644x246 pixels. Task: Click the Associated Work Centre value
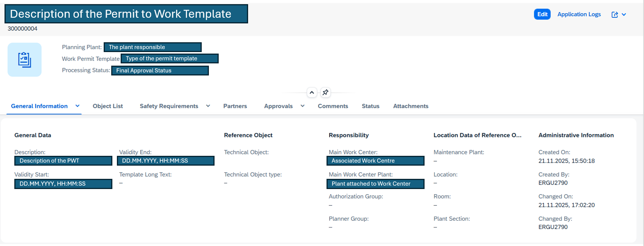click(x=375, y=161)
